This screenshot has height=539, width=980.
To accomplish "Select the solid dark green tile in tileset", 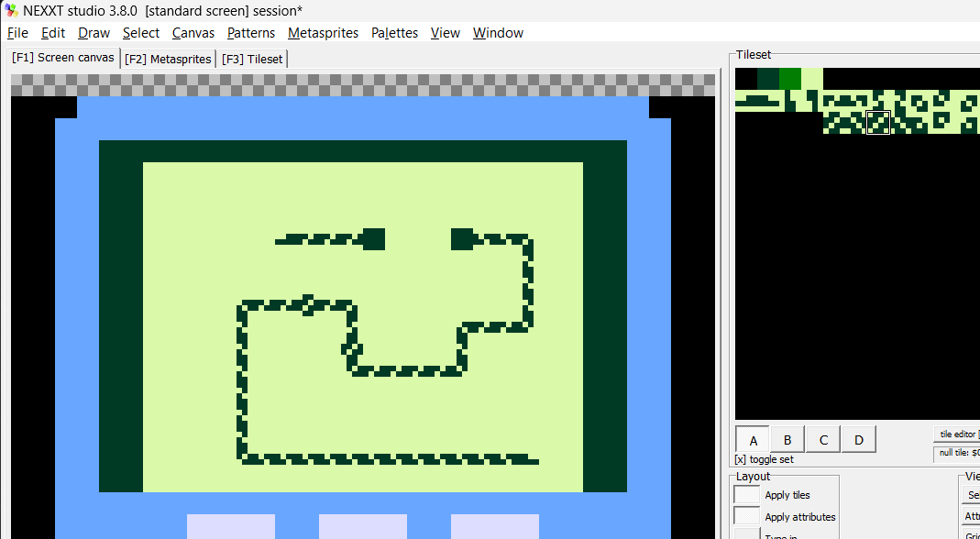I will pyautogui.click(x=768, y=79).
